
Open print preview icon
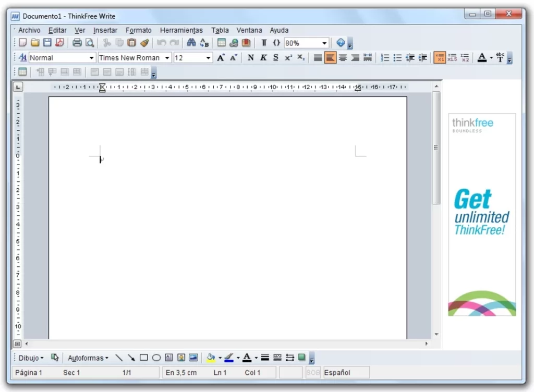point(90,43)
